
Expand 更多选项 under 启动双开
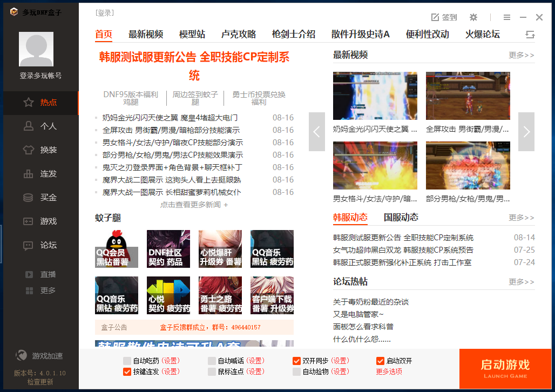click(389, 372)
